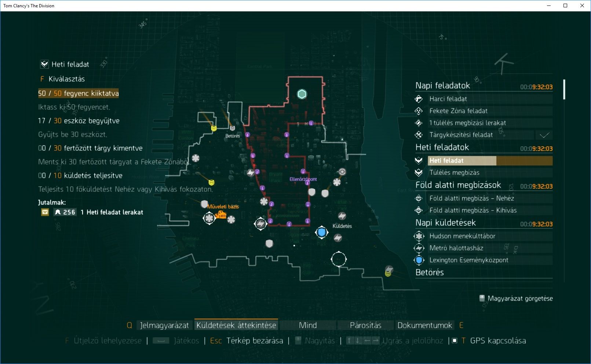
Task: Click the 1 Heti feladat lerakat reward text
Action: tap(112, 212)
